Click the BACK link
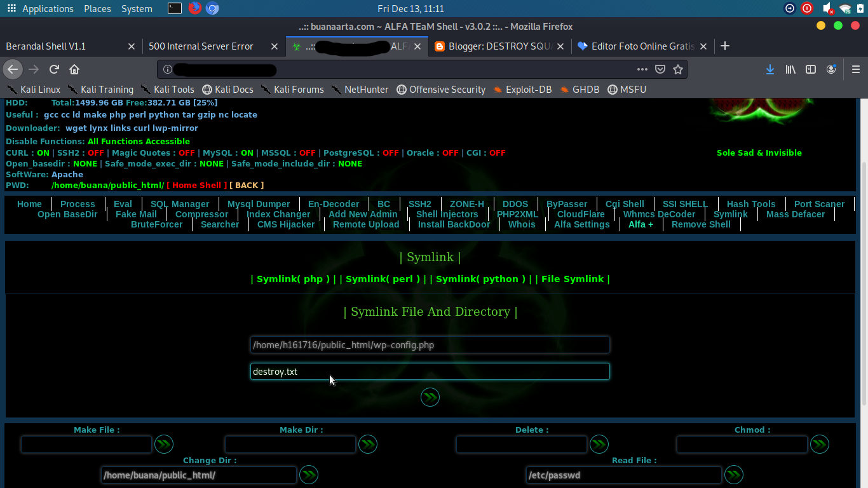 tap(247, 185)
